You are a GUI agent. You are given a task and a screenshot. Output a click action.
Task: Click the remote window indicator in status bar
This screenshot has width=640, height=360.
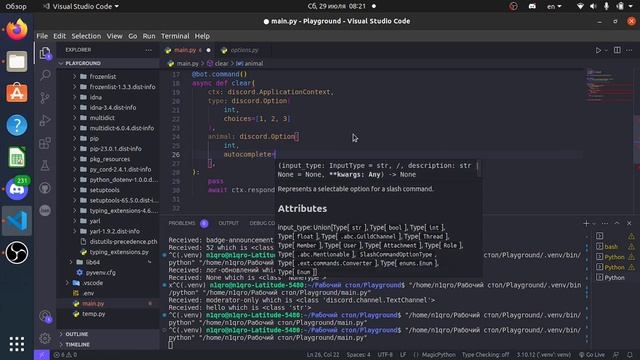click(42, 355)
